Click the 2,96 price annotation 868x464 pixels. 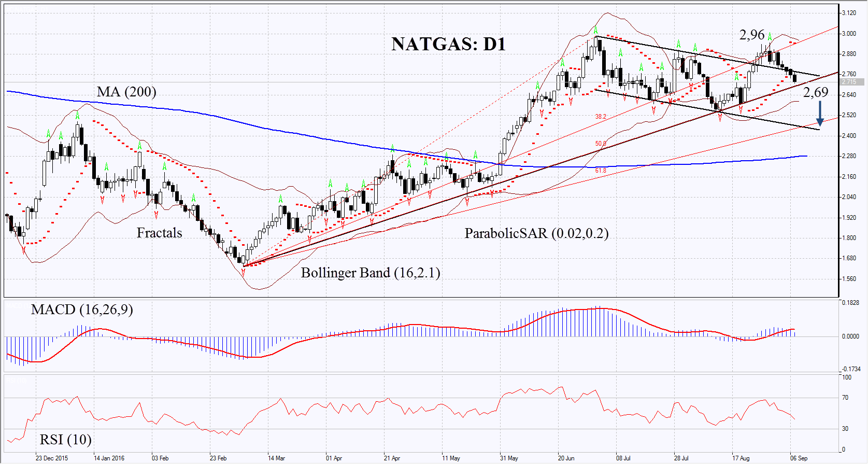pyautogui.click(x=752, y=35)
